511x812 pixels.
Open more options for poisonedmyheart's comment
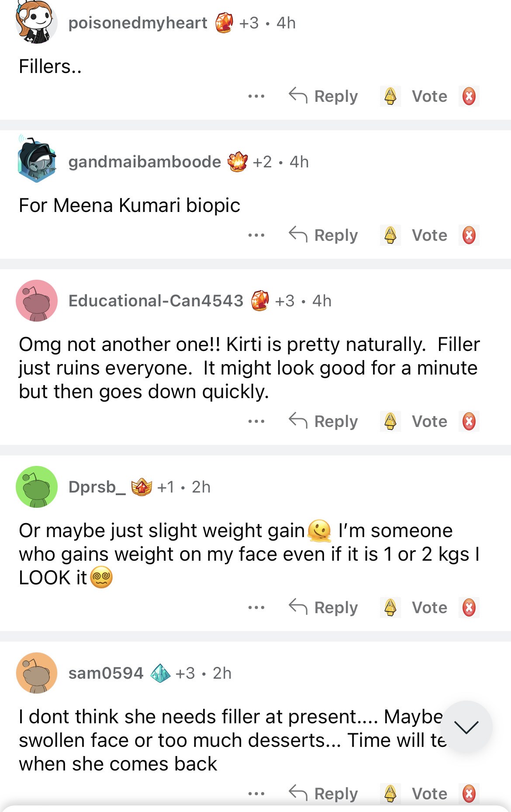point(256,96)
